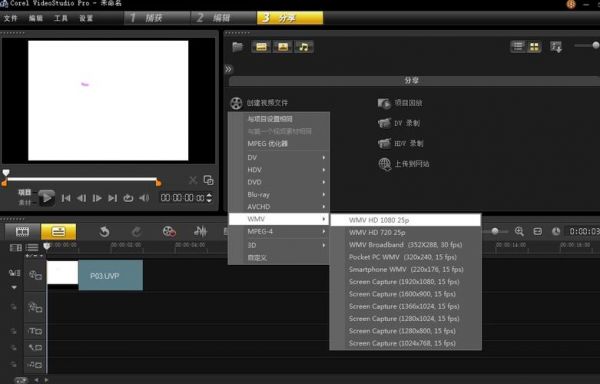Screen dimensions: 600x384
Task: Choose Screen Capture 1024x768 preset
Action: click(x=405, y=343)
